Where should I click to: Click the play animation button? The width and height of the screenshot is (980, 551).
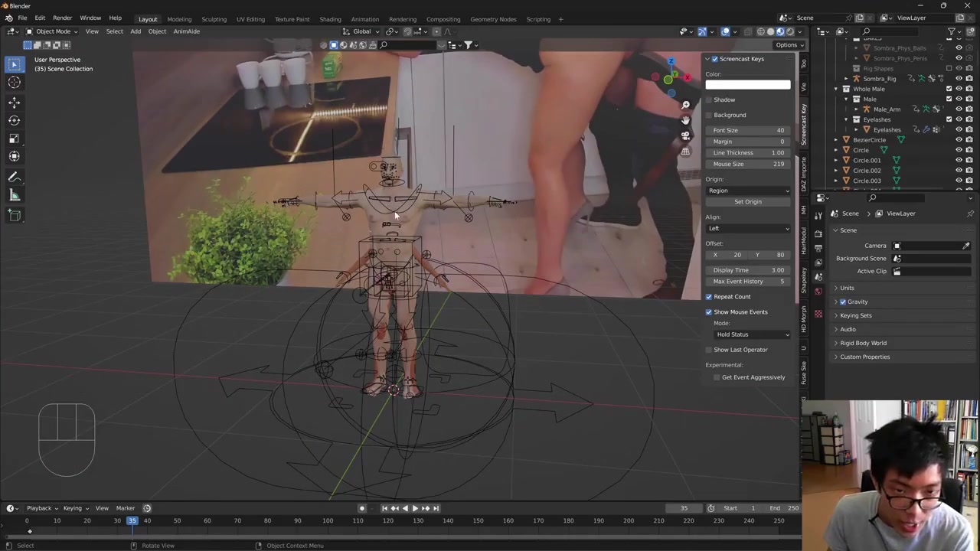click(415, 508)
